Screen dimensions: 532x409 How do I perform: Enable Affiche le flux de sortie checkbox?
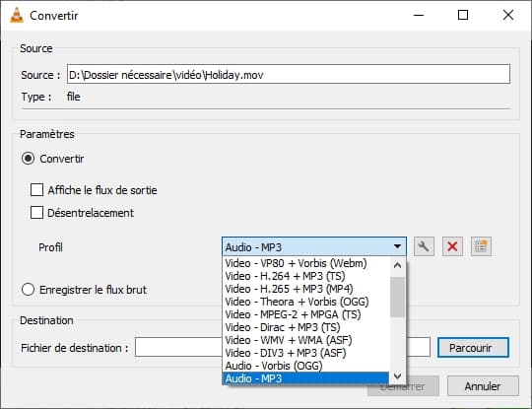(x=36, y=190)
